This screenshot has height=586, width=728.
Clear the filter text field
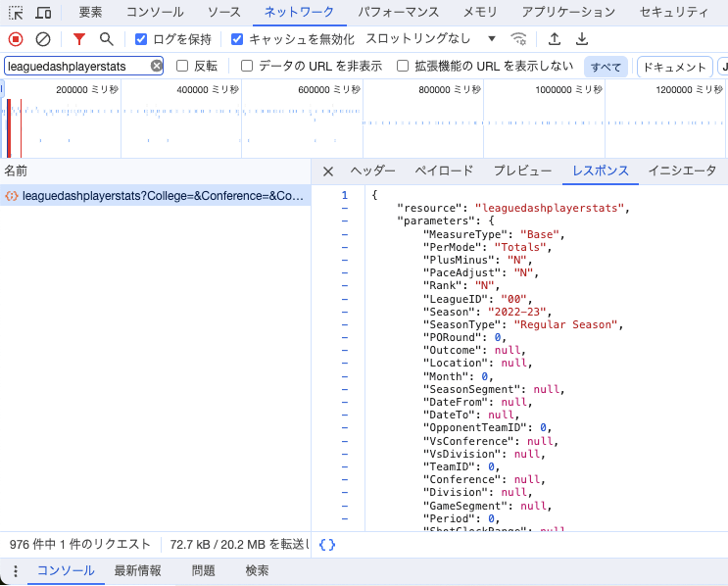point(157,66)
